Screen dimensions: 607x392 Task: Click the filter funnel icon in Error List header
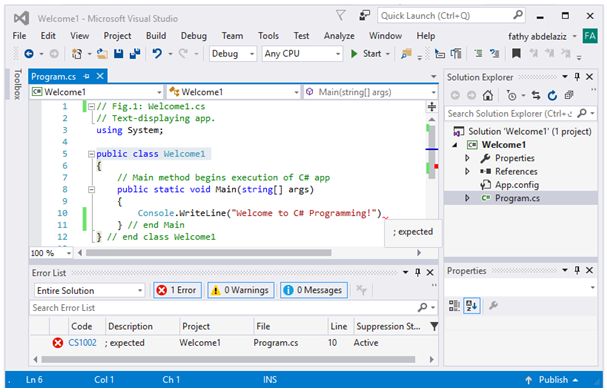(x=434, y=326)
